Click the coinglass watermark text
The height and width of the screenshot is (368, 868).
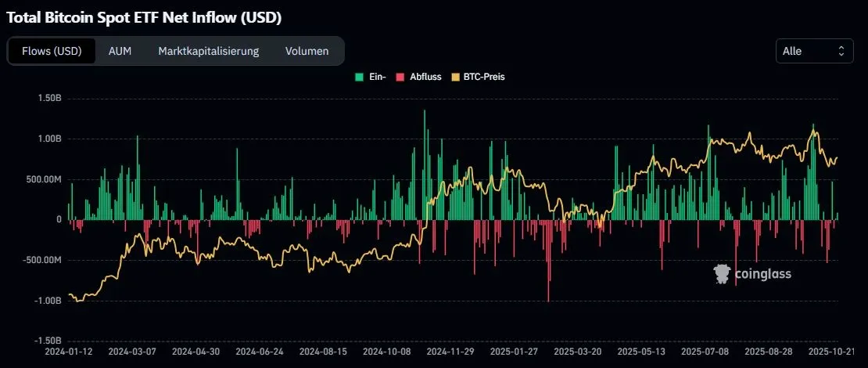pyautogui.click(x=762, y=274)
